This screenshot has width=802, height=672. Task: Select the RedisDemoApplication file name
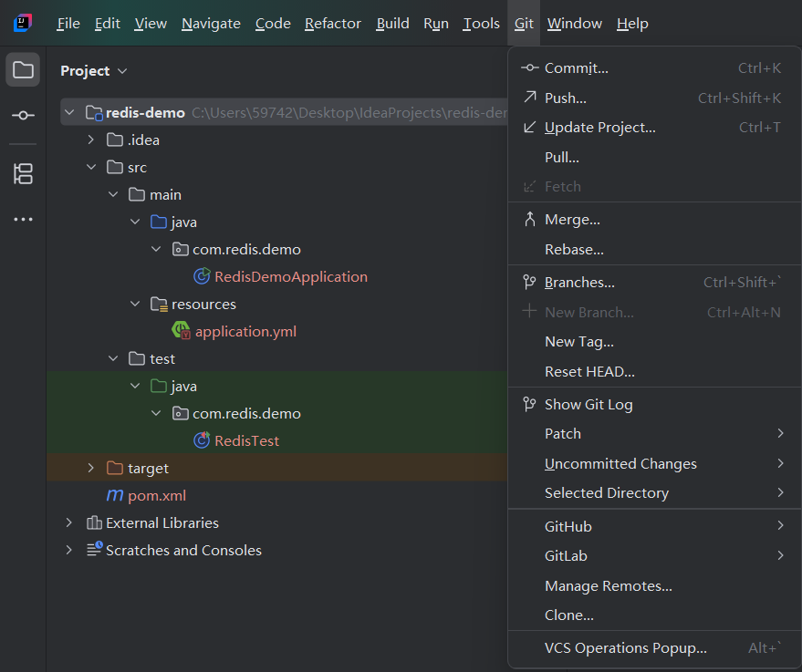[x=291, y=276]
